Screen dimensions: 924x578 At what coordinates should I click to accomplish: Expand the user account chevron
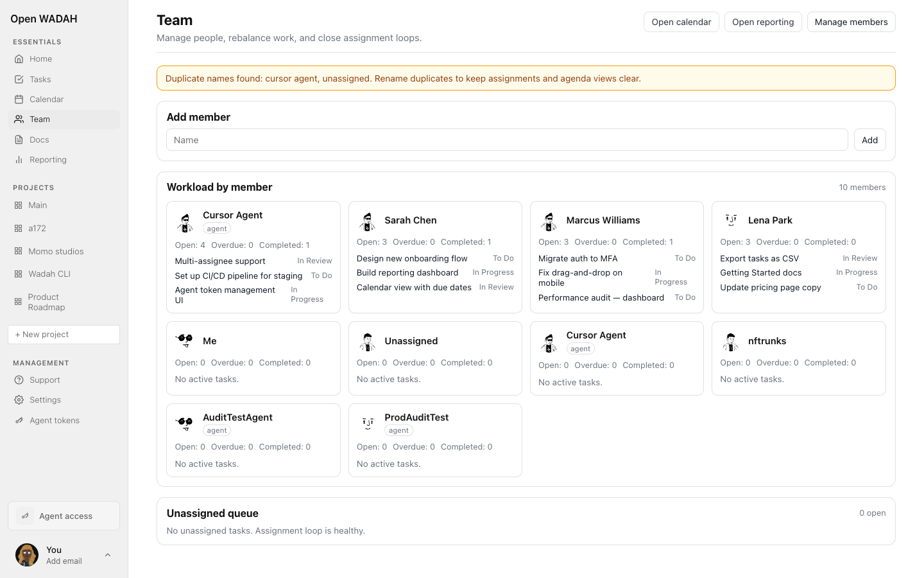tap(108, 555)
